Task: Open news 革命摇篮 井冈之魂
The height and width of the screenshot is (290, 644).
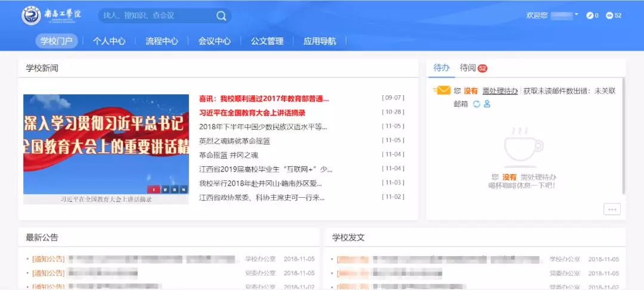Action: pyautogui.click(x=228, y=155)
